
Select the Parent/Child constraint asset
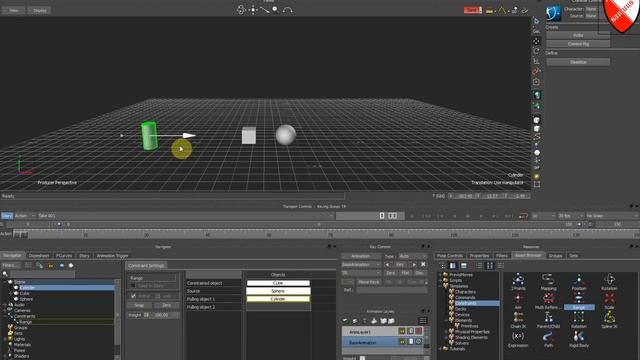coord(549,320)
